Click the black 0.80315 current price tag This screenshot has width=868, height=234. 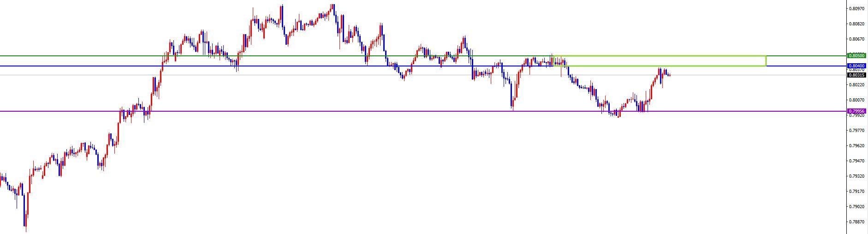856,75
